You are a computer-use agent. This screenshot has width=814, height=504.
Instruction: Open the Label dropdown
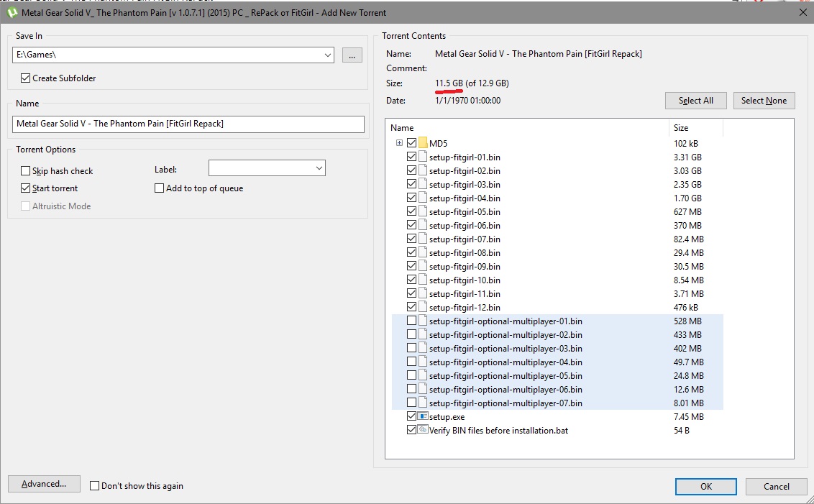pyautogui.click(x=319, y=168)
